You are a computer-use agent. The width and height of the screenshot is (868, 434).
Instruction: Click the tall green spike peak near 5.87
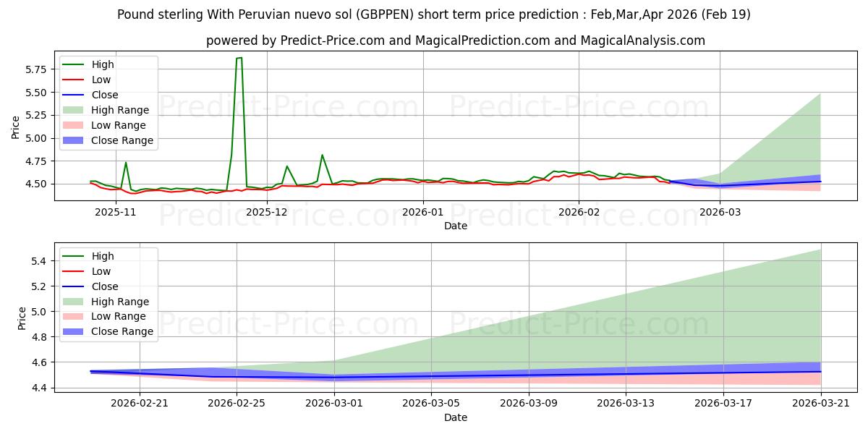tap(239, 58)
